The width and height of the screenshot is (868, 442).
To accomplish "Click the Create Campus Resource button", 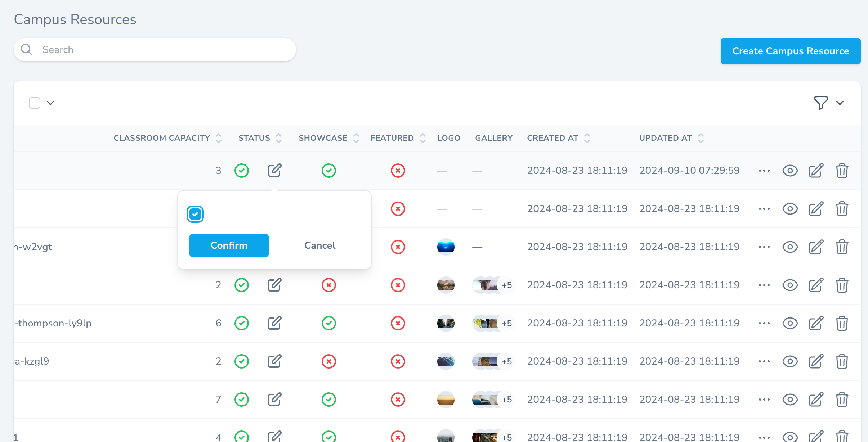I will [790, 51].
